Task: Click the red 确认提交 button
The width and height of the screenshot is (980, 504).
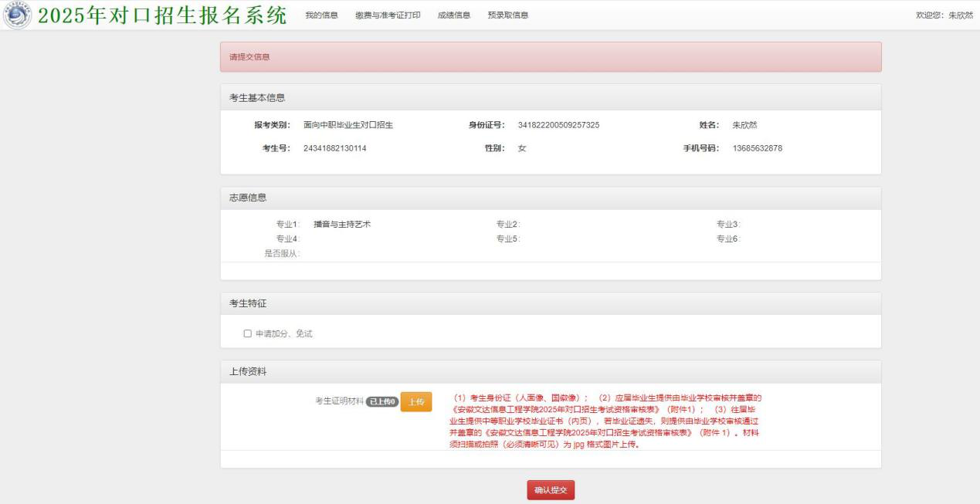Action: [x=551, y=490]
